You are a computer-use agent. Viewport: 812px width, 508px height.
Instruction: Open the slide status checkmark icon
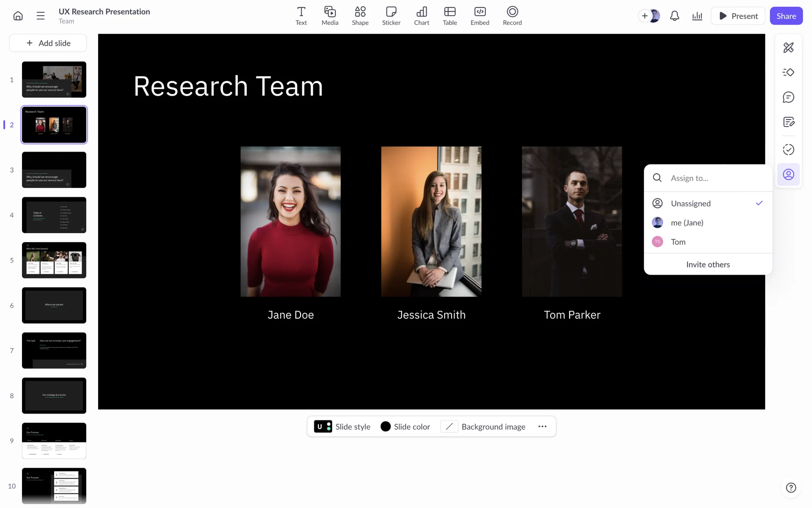[788, 149]
